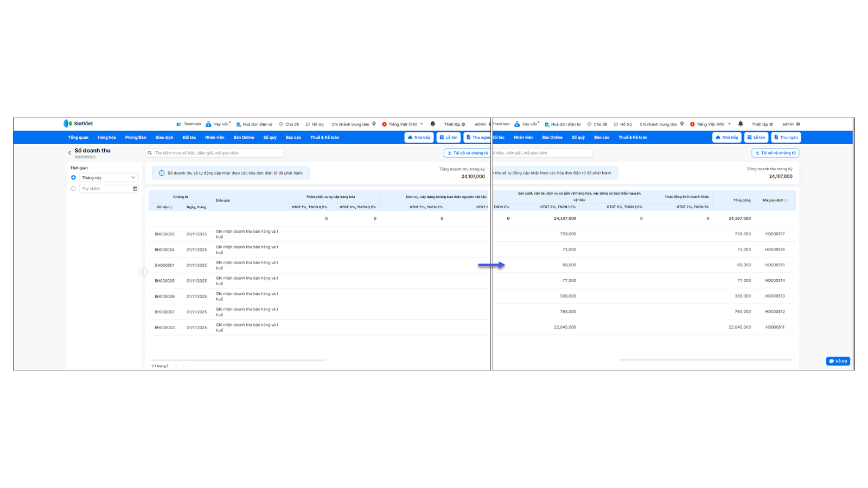Screen dimensions: 868x488
Task: Click voucher number BH000002
Action: coord(164,234)
